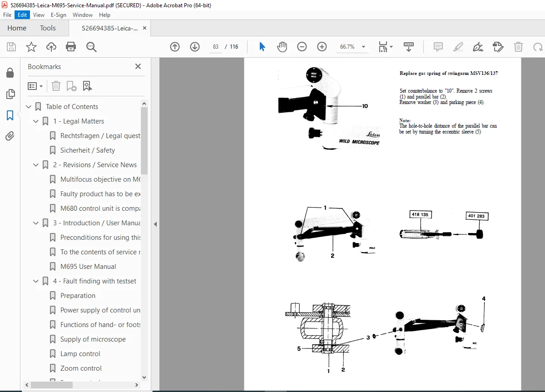Open Power supply of control unit bookmark
Viewport: 545px width, 392px height.
tap(100, 310)
